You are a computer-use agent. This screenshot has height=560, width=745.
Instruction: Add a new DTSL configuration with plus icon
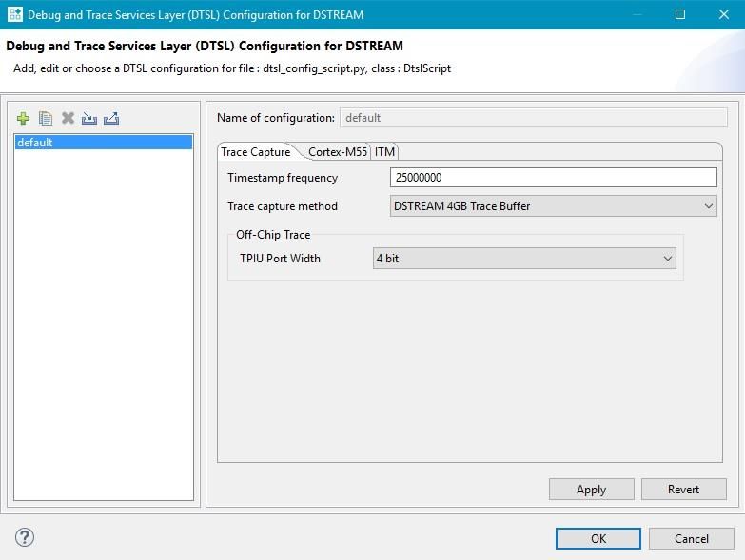(x=23, y=118)
